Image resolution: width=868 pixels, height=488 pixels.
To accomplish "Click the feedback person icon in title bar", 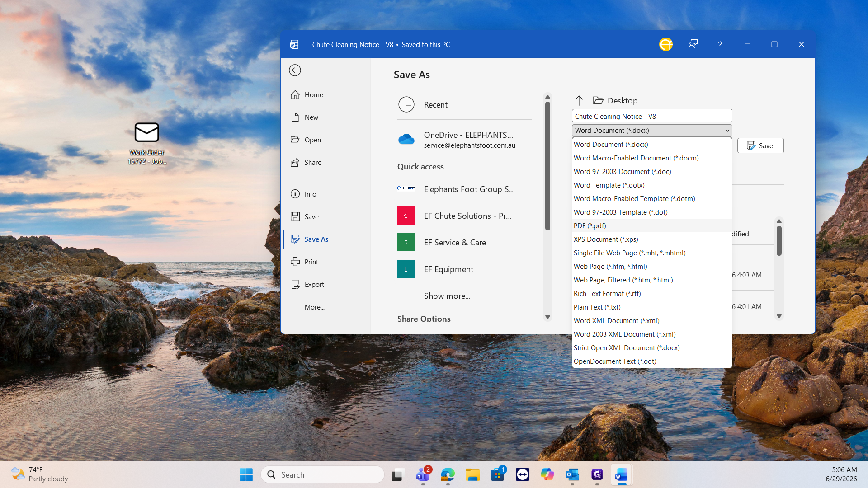I will pos(693,44).
